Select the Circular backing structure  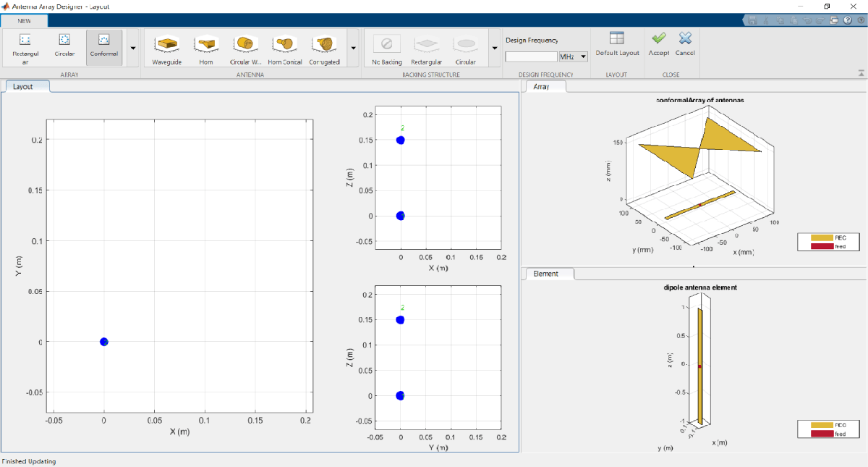(x=466, y=50)
